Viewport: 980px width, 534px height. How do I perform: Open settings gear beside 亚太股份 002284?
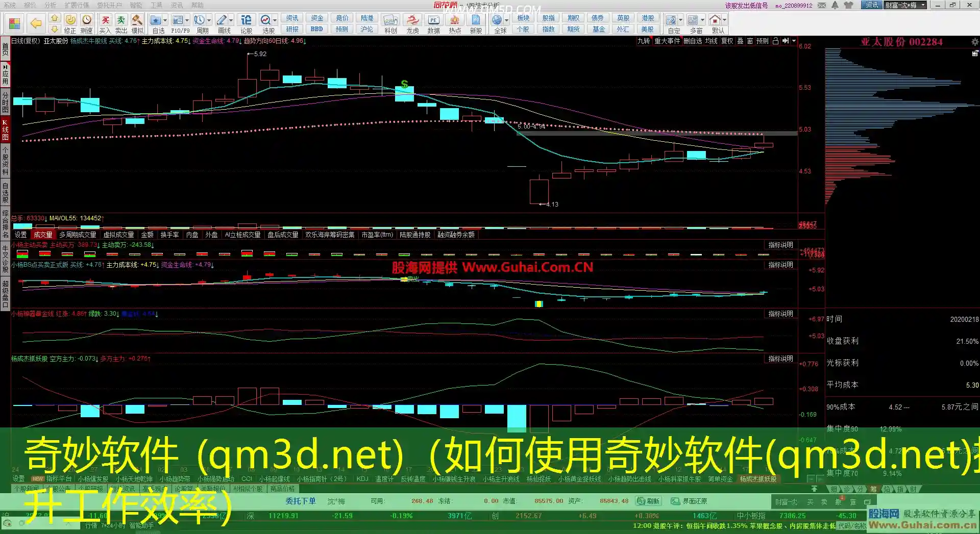click(974, 42)
